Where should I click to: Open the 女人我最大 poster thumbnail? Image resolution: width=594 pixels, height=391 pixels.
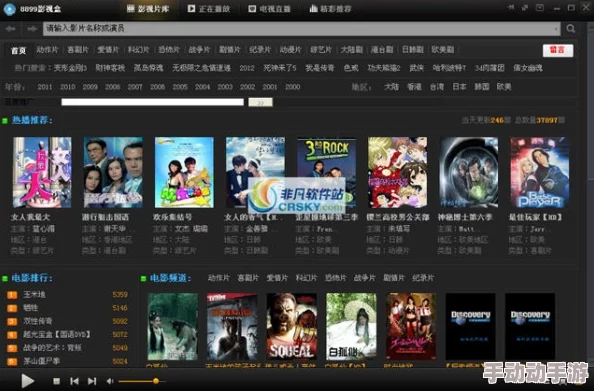tap(42, 172)
